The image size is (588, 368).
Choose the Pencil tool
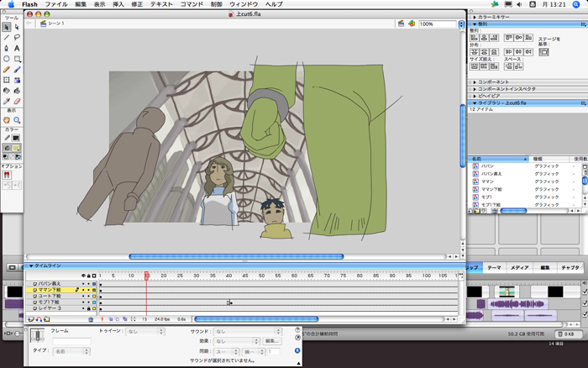tap(7, 70)
